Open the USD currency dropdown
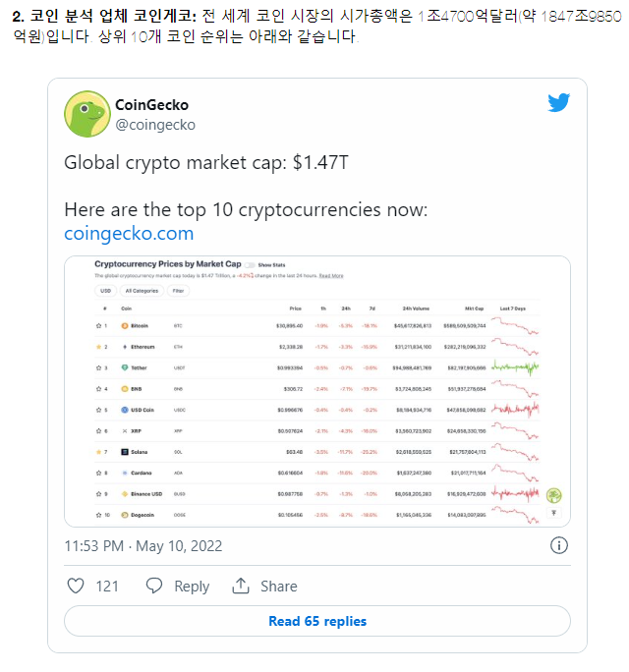Viewport: 629px width, 672px height. point(105,291)
